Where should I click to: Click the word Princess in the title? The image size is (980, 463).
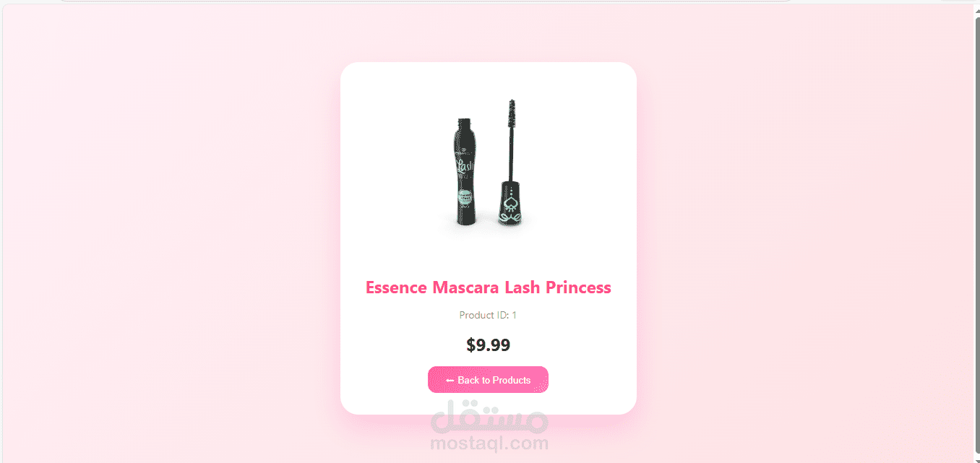[578, 287]
